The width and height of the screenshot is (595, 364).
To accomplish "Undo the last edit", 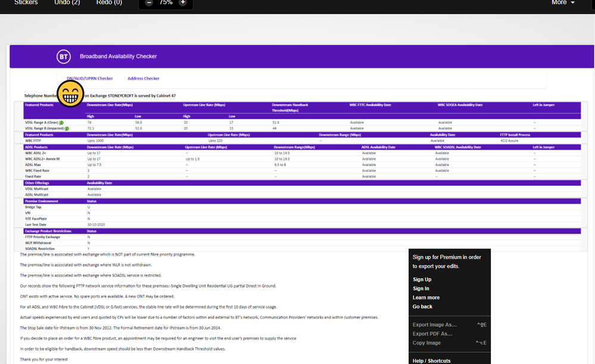I will [67, 3].
